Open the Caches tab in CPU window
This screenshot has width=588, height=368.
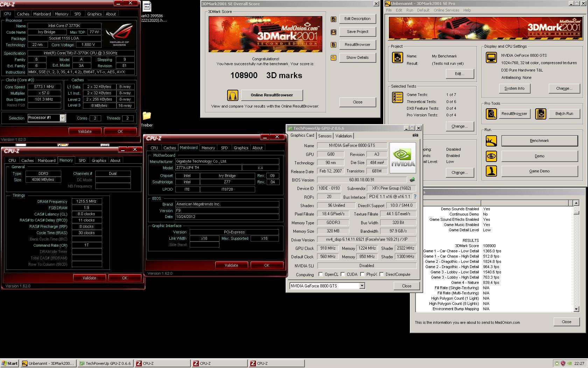pyautogui.click(x=23, y=14)
